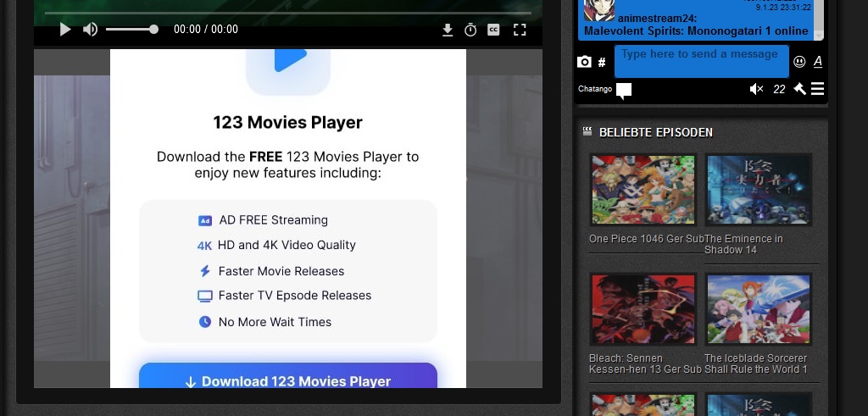The width and height of the screenshot is (868, 416).
Task: Click the Download 123 Movies Player button
Action: (x=288, y=375)
